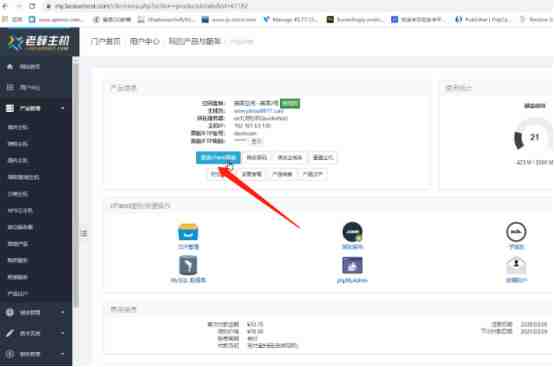The image size is (554, 367).
Task: Click the blue domain link
Action: tap(258, 111)
